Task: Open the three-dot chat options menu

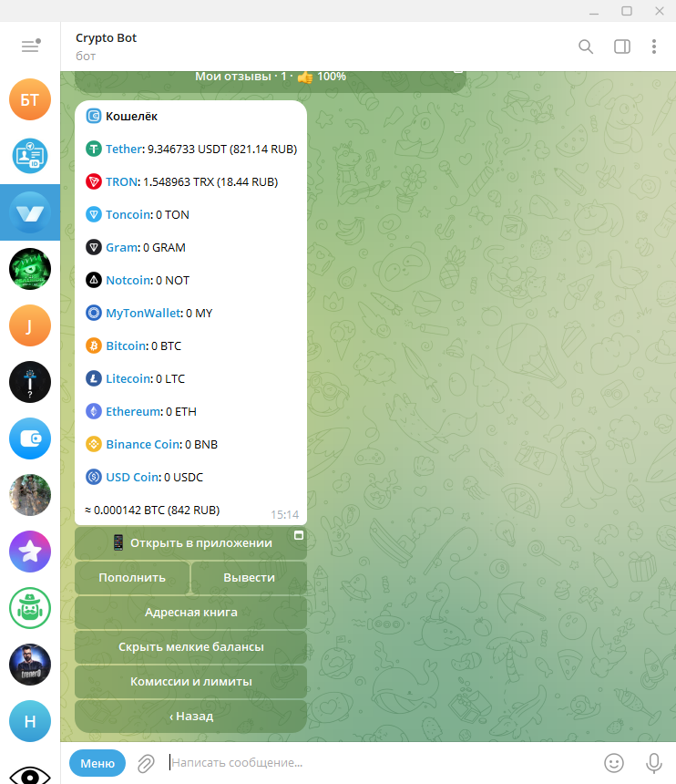Action: [654, 46]
